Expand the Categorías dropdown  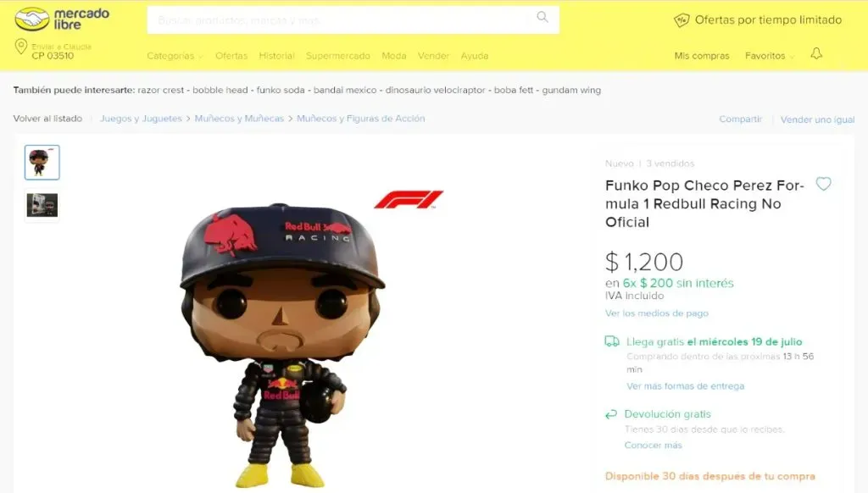175,56
